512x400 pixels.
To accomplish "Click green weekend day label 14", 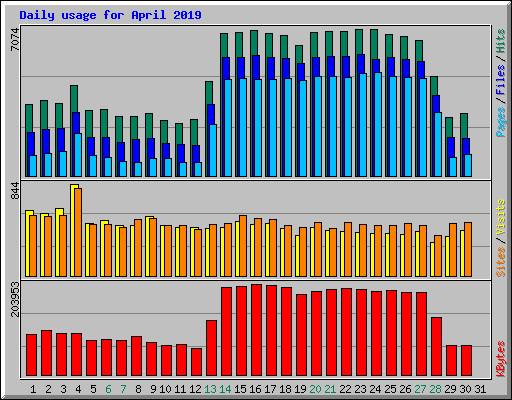I will click(x=225, y=389).
